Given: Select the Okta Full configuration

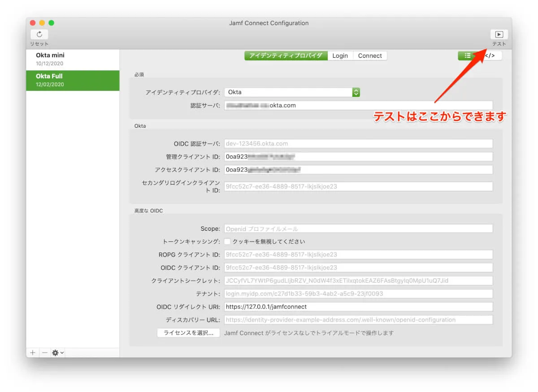Looking at the screenshot, I should (x=73, y=80).
